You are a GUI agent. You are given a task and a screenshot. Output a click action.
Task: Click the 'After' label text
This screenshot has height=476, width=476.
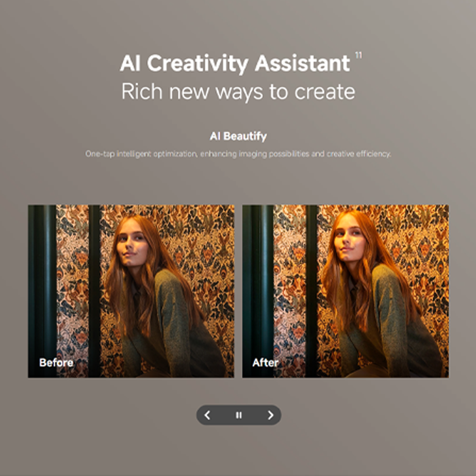pyautogui.click(x=265, y=363)
